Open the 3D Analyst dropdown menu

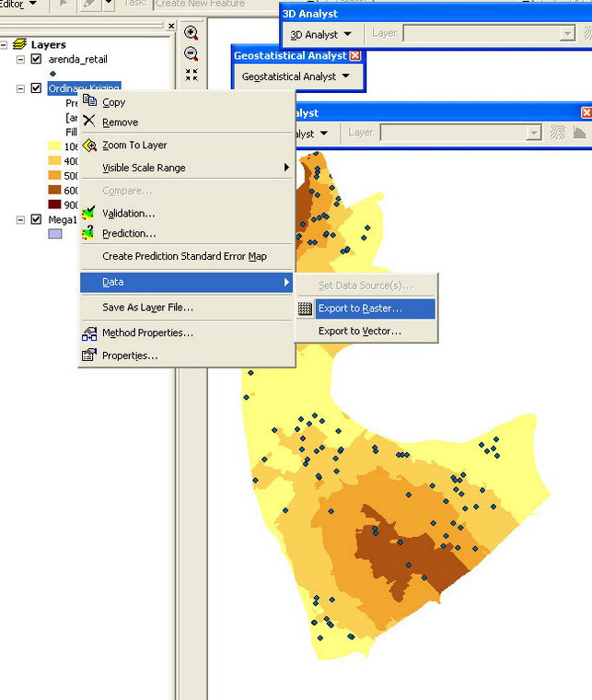pyautogui.click(x=320, y=34)
